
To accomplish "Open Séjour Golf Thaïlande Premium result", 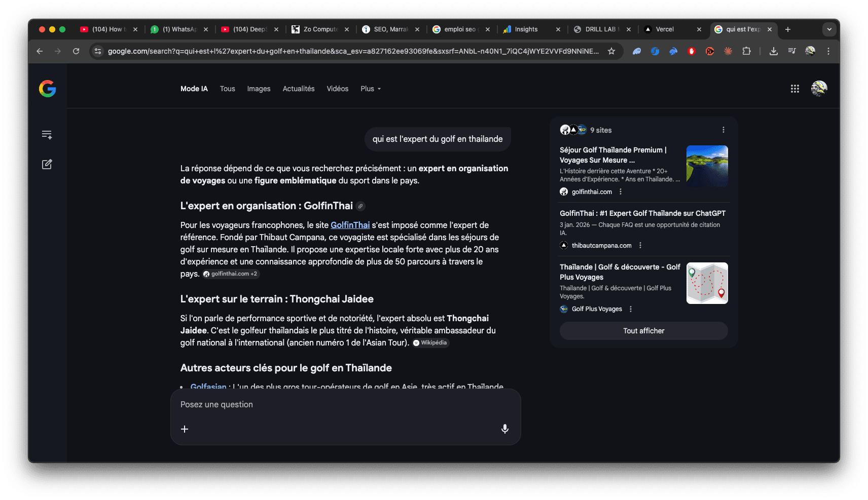I will click(x=613, y=155).
